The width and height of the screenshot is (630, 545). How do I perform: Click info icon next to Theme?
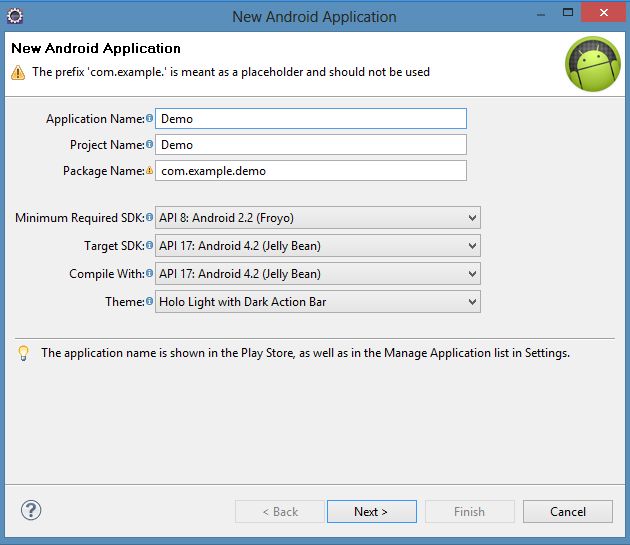pos(150,301)
